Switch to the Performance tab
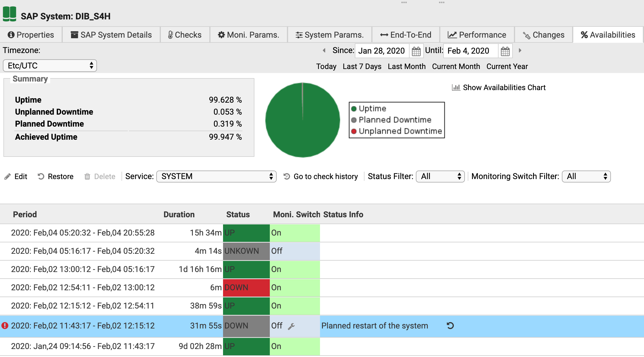Image resolution: width=644 pixels, height=357 pixels. click(477, 35)
